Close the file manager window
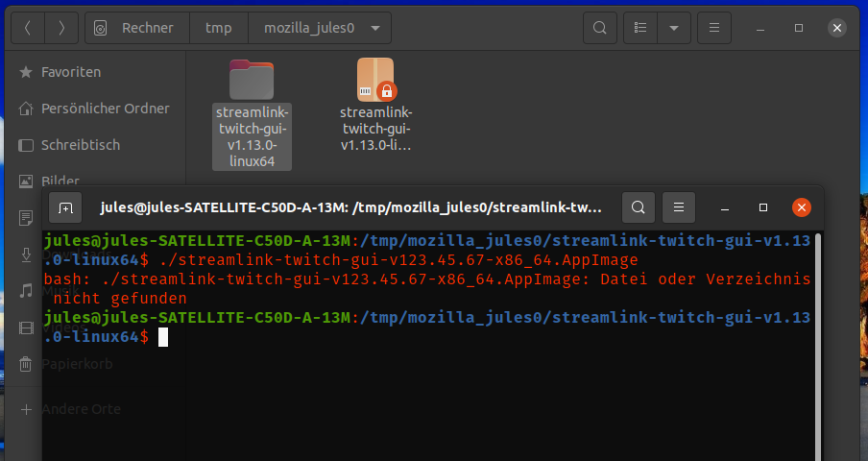 (x=837, y=28)
